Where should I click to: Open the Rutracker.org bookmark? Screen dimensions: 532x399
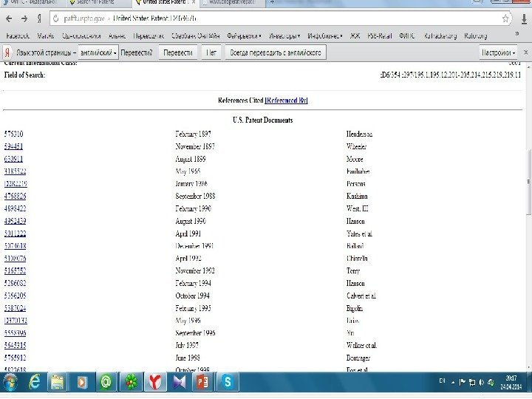tap(440, 35)
